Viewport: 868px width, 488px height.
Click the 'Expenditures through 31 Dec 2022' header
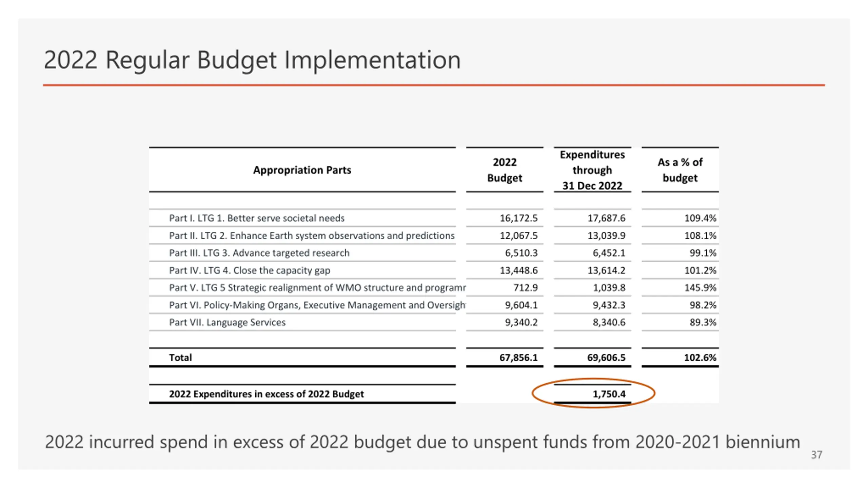pyautogui.click(x=592, y=170)
